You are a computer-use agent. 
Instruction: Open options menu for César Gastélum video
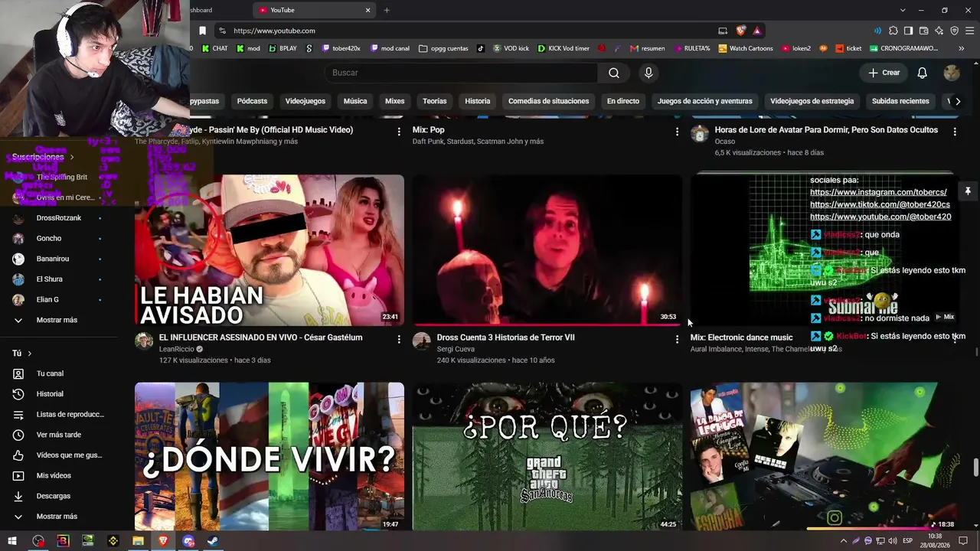pyautogui.click(x=399, y=339)
